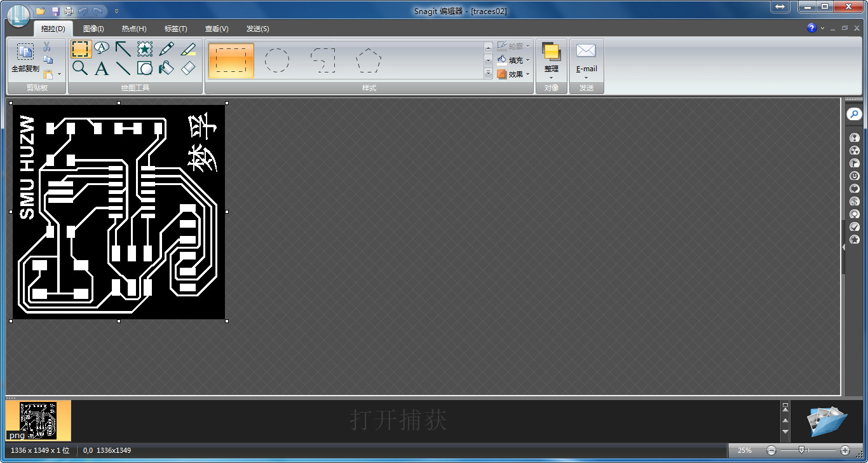Screen dimensions: 868x463
Task: Apply the dollar sign flag
Action: point(855,201)
